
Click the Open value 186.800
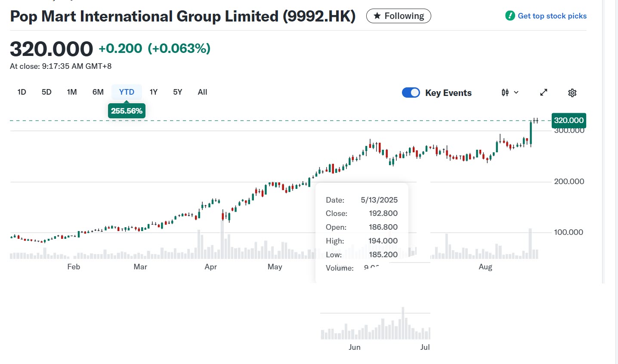coord(383,227)
